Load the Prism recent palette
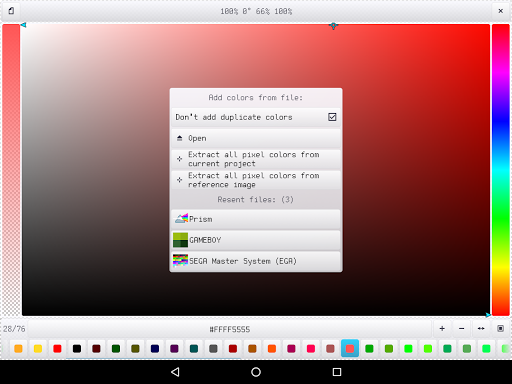512x384 pixels. [256, 219]
